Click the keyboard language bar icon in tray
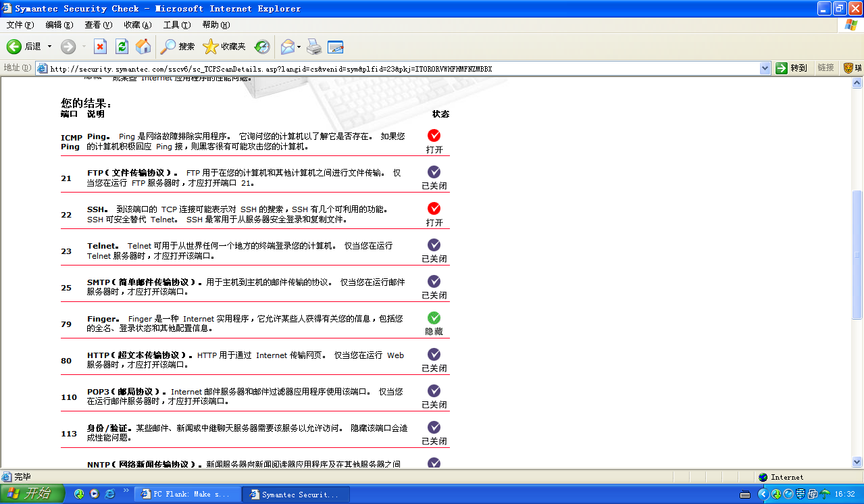 pyautogui.click(x=745, y=495)
